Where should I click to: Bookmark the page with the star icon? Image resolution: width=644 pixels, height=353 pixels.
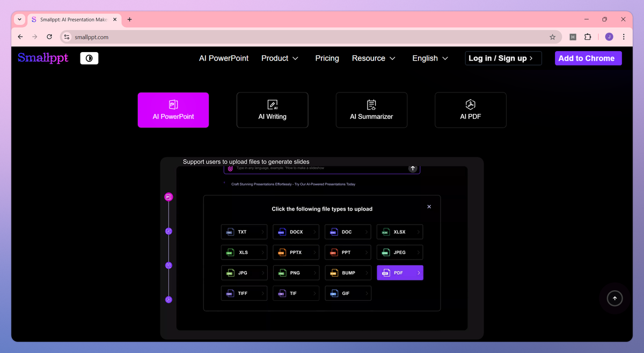(552, 37)
